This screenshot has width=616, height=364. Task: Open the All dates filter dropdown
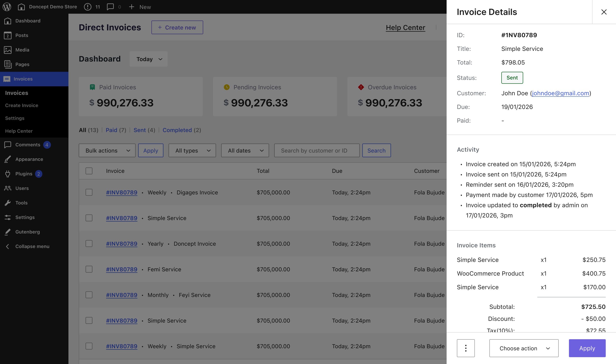click(245, 150)
